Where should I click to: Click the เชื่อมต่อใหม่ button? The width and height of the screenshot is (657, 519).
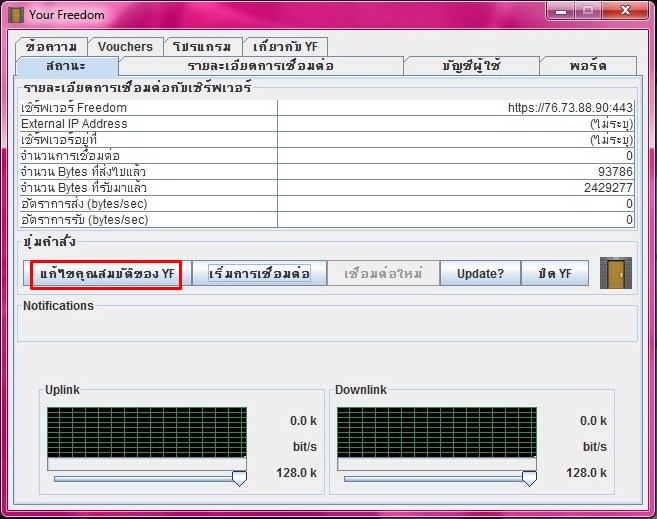(383, 274)
